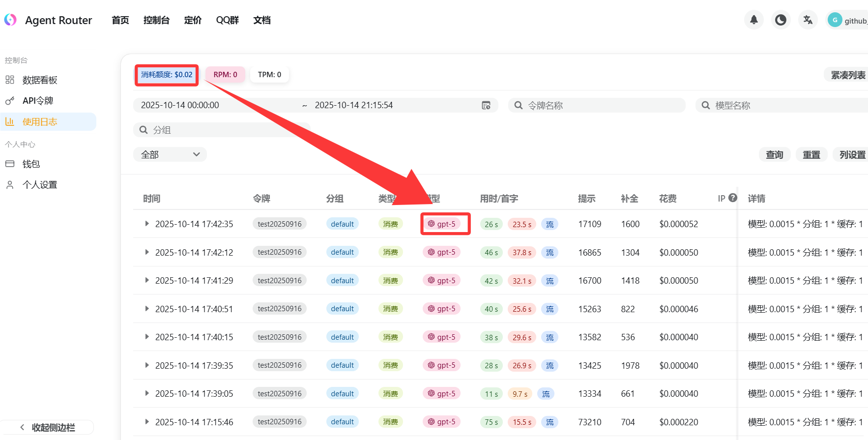
Task: Click the 23.5 s first-token tag
Action: pyautogui.click(x=522, y=224)
